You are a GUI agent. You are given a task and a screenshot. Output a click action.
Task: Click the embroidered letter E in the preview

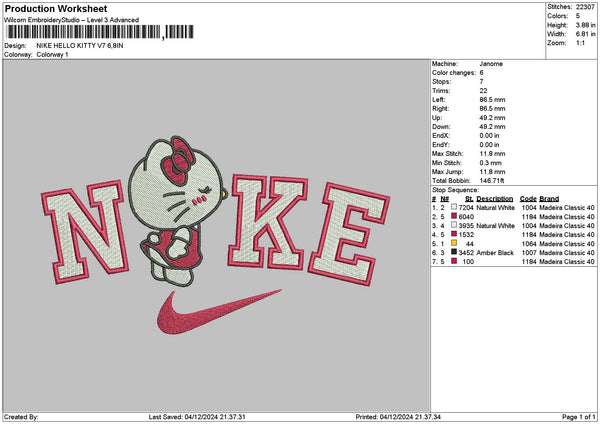[x=348, y=234]
